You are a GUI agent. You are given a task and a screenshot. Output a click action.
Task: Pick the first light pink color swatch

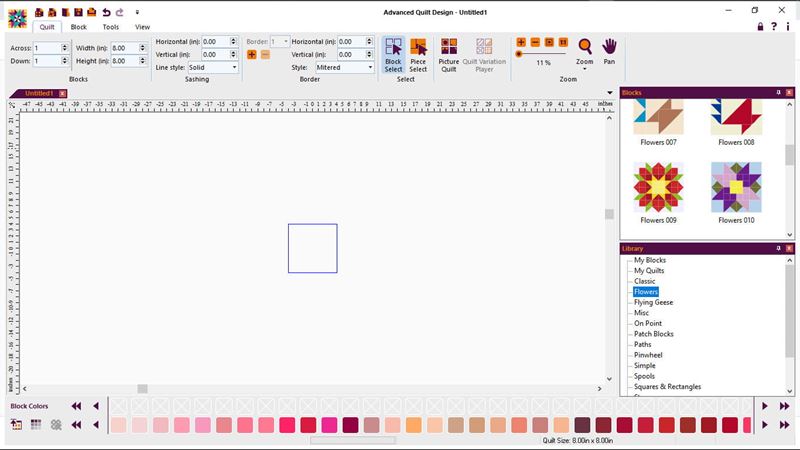[x=118, y=425]
